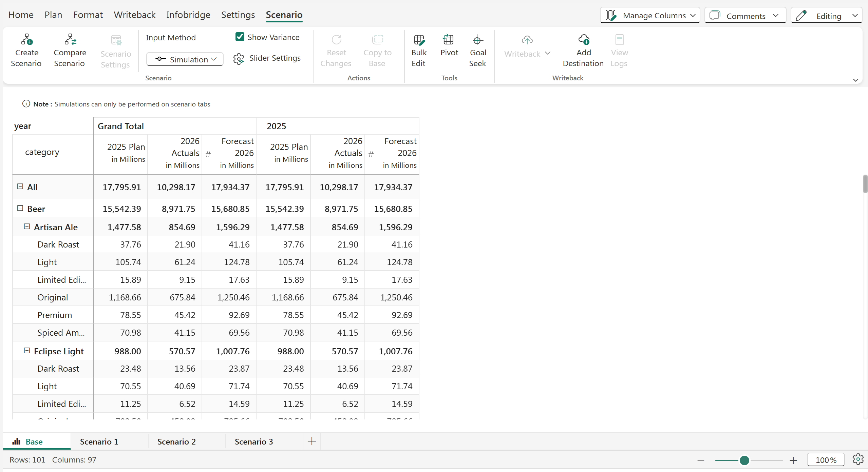The height and width of the screenshot is (472, 868).
Task: Switch to the Writeback ribbon tab
Action: point(134,15)
